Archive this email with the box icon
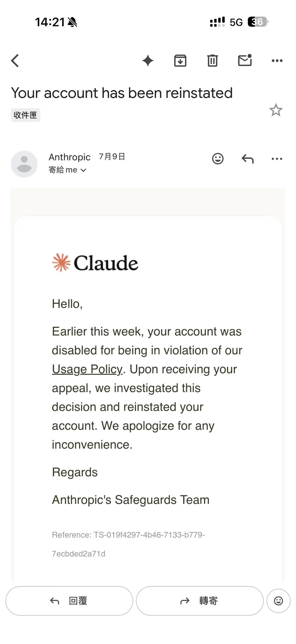 180,61
